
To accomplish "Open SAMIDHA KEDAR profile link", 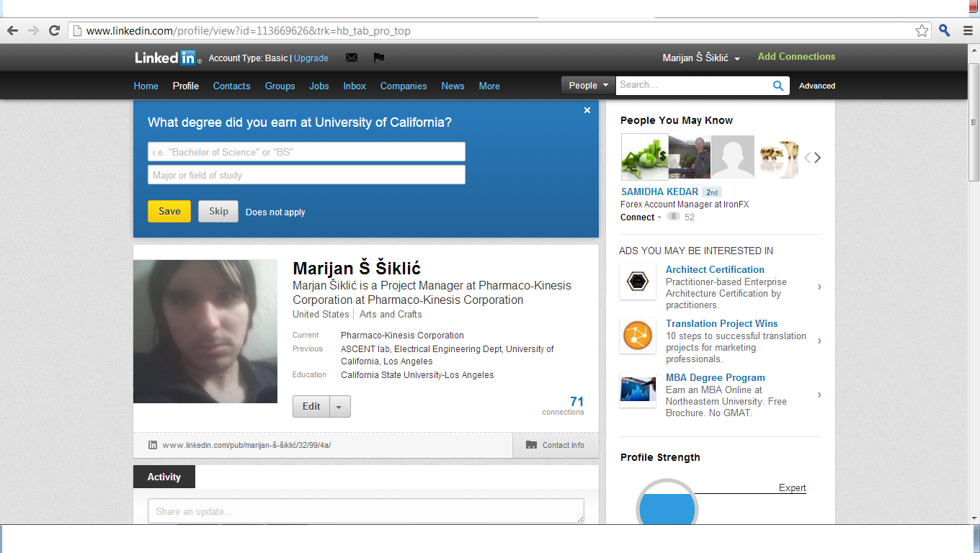I will click(x=659, y=192).
